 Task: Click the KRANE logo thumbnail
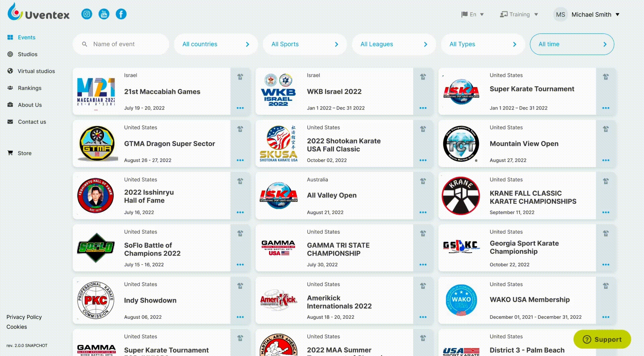pos(461,196)
